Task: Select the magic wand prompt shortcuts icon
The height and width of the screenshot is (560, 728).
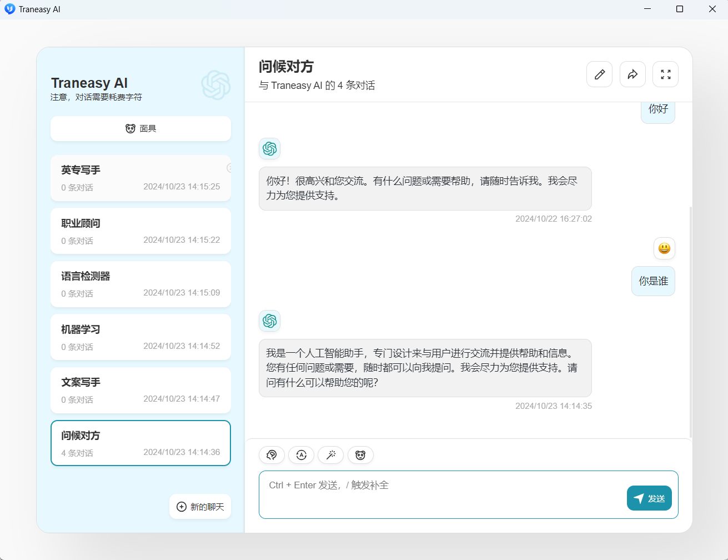Action: [331, 455]
